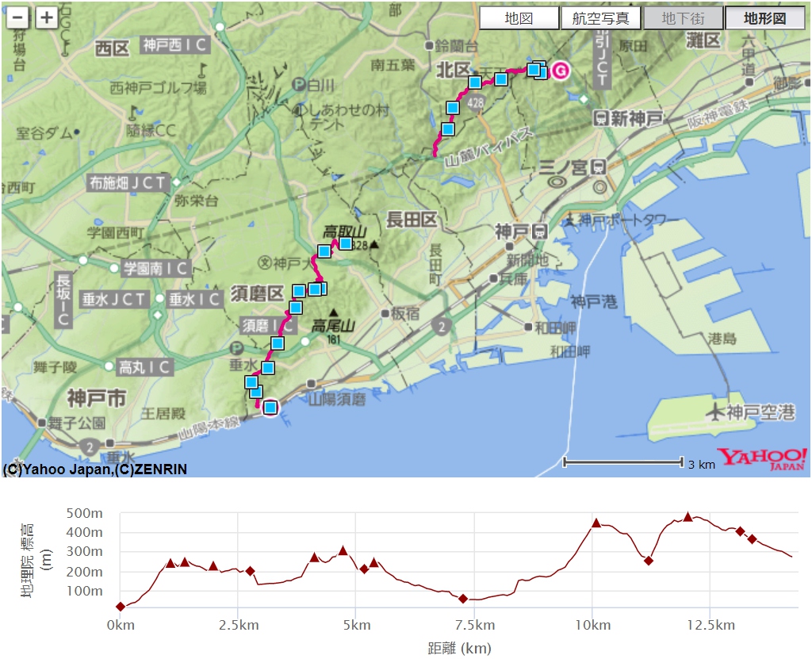Image resolution: width=812 pixels, height=659 pixels.
Task: Toggle the 地形図 view button
Action: coord(764,17)
